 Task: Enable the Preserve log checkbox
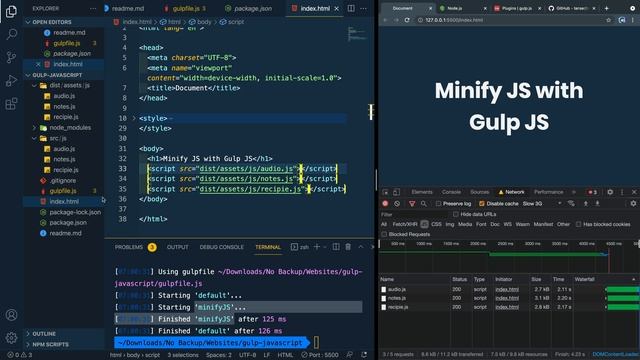(x=438, y=203)
